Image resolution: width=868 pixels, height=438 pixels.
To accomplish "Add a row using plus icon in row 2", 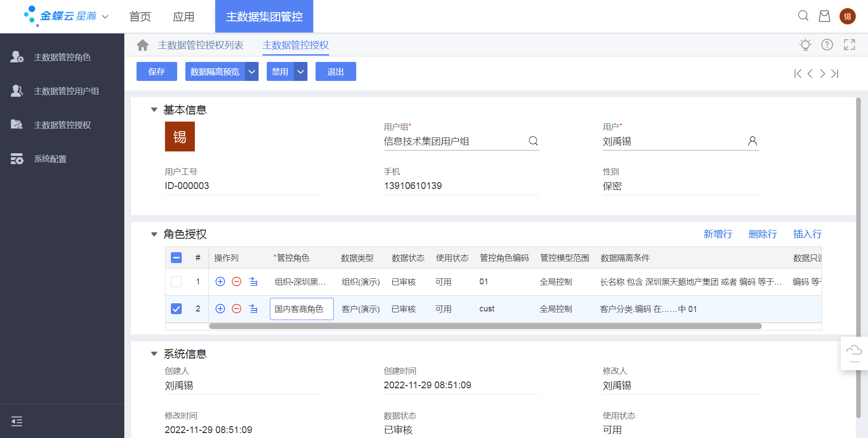I will tap(220, 309).
